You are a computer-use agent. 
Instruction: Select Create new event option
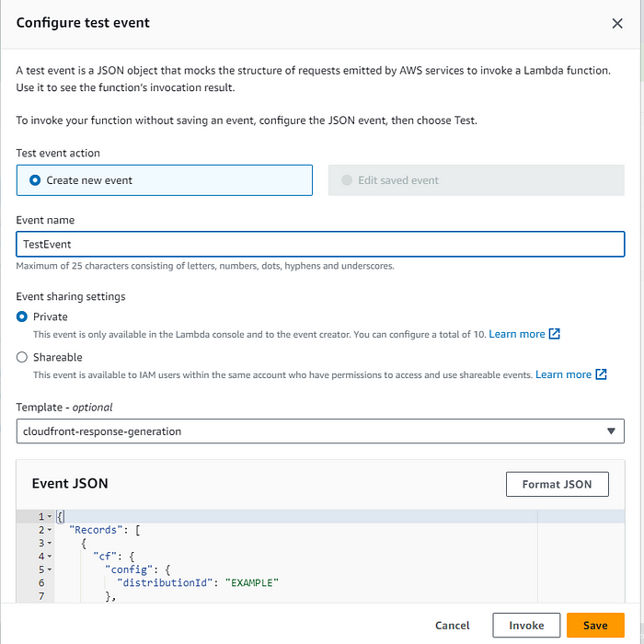165,180
